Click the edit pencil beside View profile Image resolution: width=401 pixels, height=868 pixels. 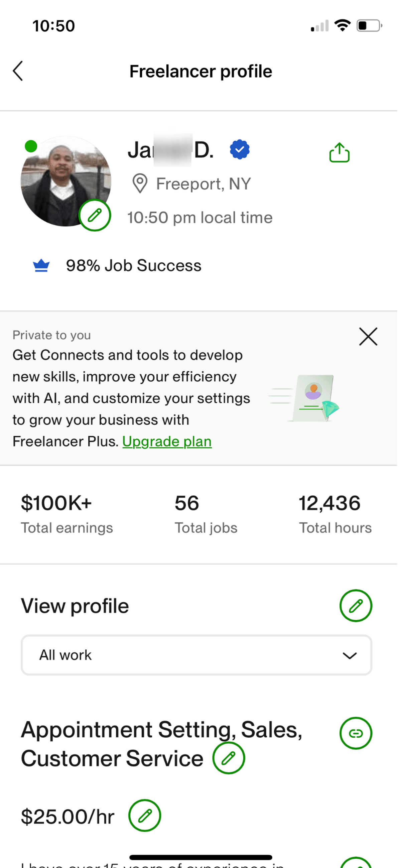click(356, 606)
